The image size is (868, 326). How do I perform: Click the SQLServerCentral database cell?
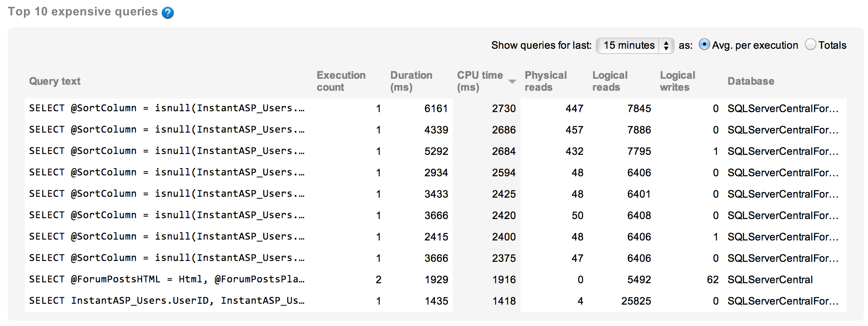(770, 280)
